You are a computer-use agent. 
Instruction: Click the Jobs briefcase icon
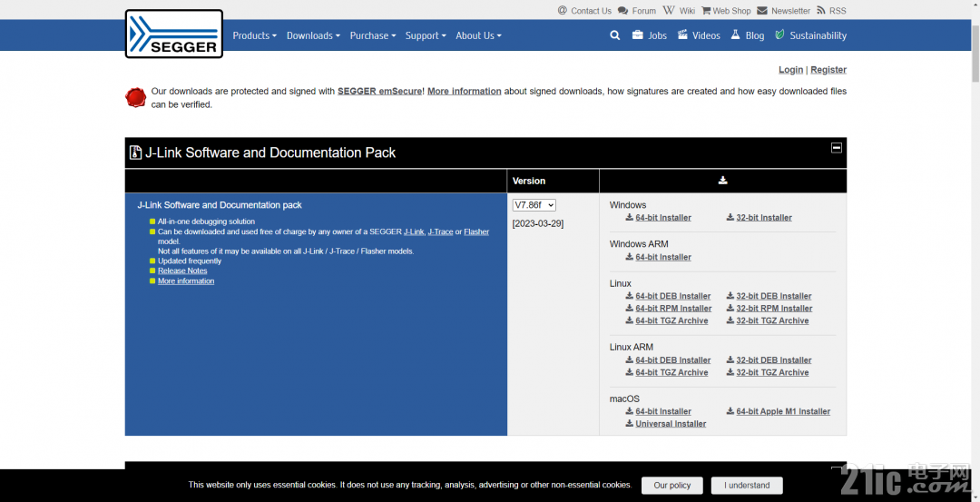(x=638, y=35)
